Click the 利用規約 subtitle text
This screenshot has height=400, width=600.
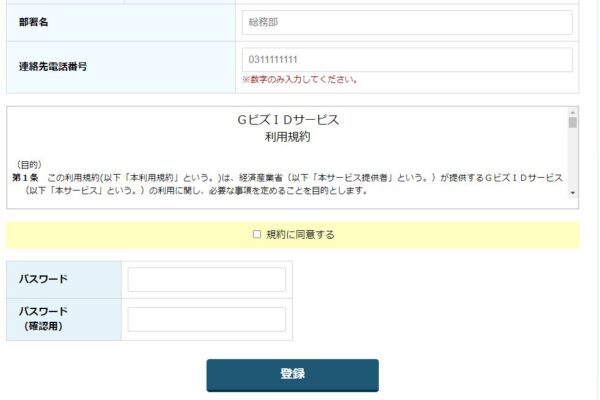[x=287, y=137]
